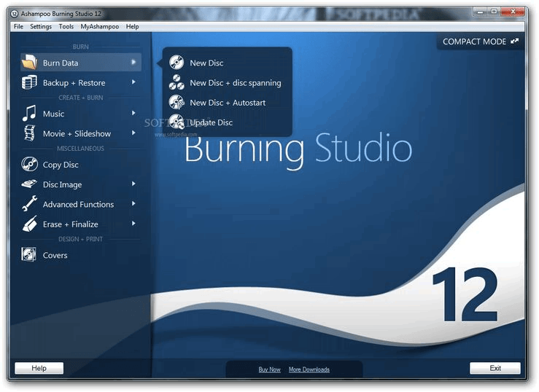Viewport: 539px width, 392px height.
Task: Expand the Disc Image submenu arrow
Action: click(x=133, y=184)
